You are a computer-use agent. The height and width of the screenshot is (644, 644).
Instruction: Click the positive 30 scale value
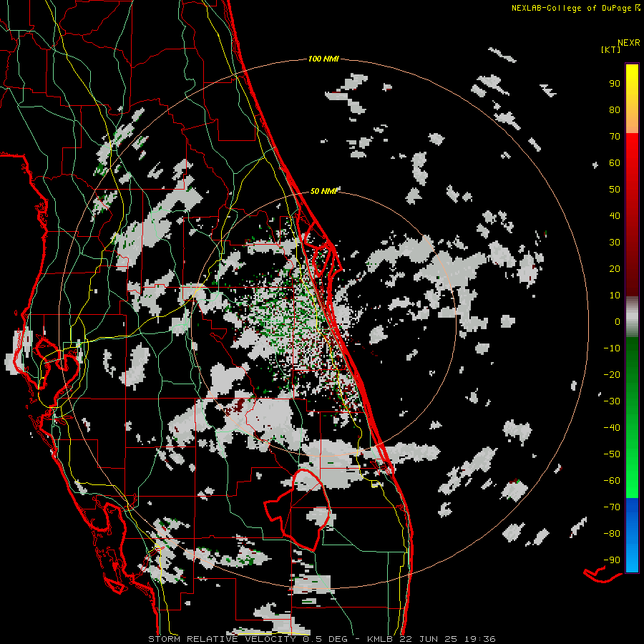(615, 243)
